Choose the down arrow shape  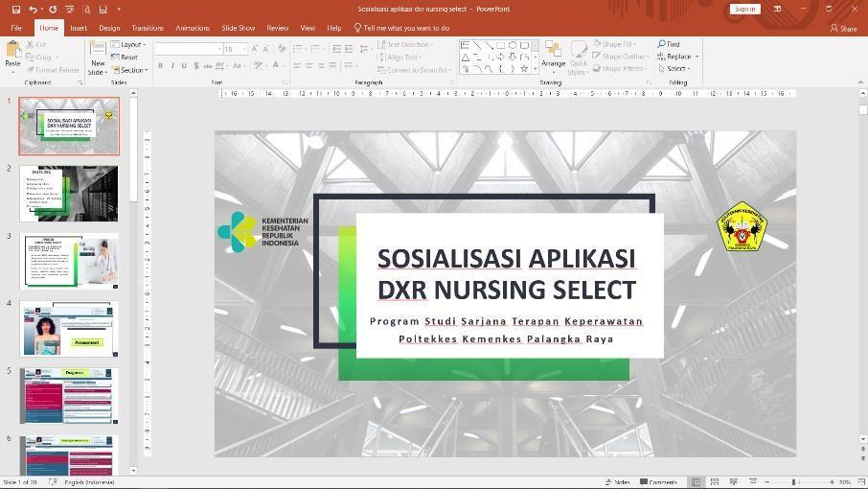click(x=512, y=57)
